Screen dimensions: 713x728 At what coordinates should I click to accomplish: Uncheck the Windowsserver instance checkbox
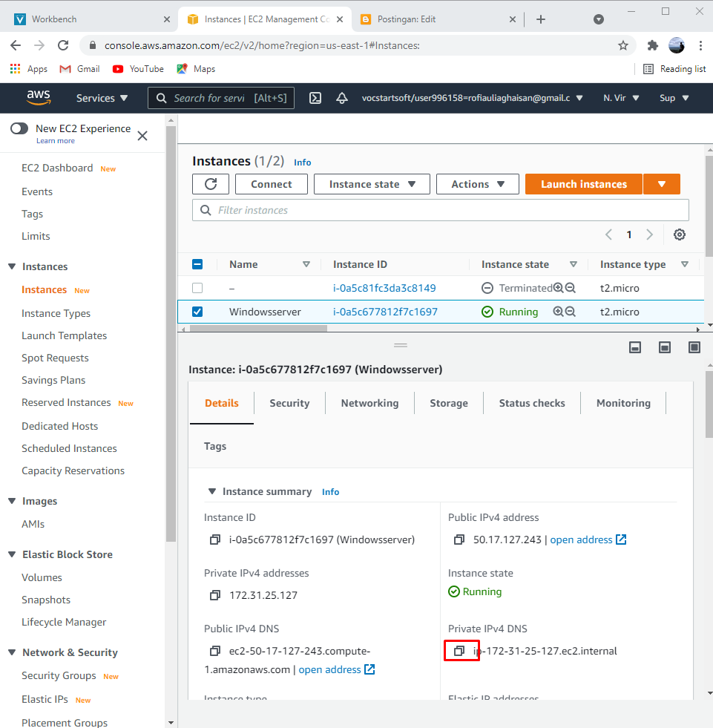point(197,312)
